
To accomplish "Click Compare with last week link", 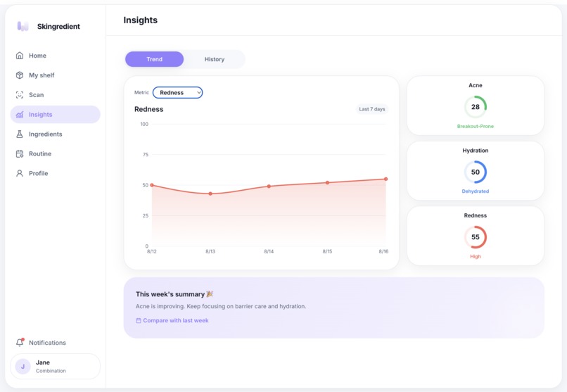I will (x=172, y=320).
